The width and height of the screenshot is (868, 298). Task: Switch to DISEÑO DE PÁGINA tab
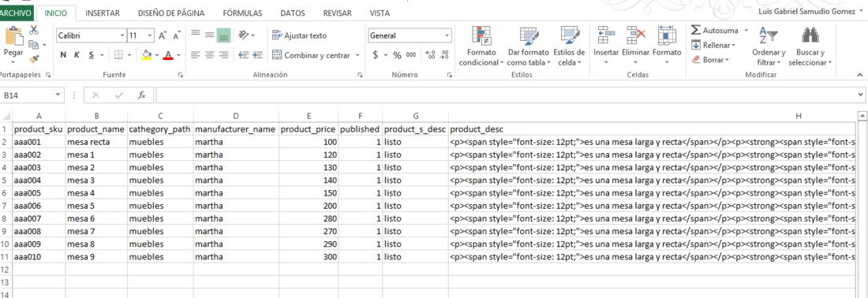[x=171, y=13]
